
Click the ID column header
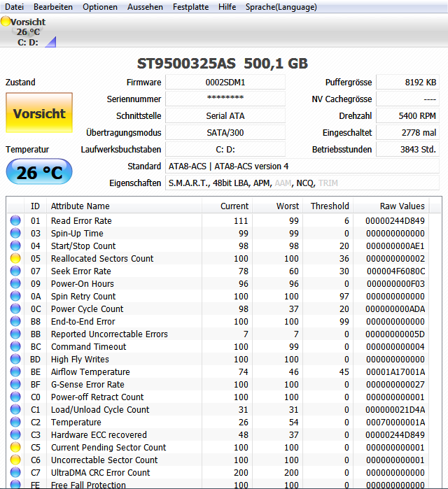coord(35,206)
